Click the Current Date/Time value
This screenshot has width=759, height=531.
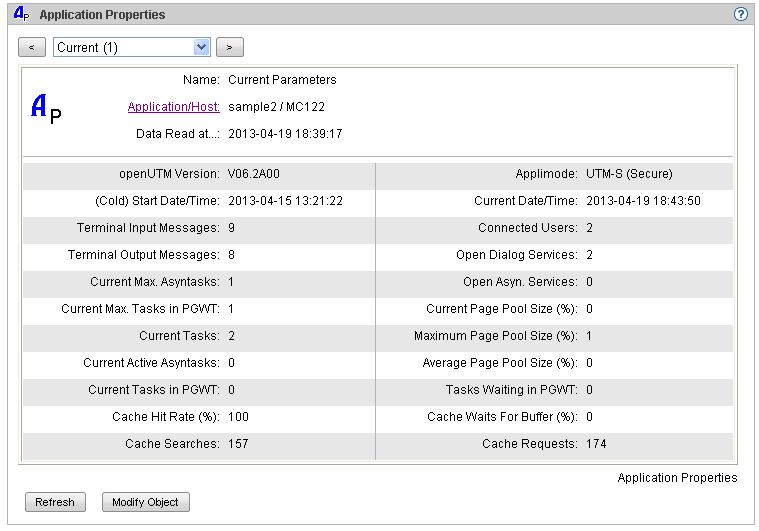(643, 201)
